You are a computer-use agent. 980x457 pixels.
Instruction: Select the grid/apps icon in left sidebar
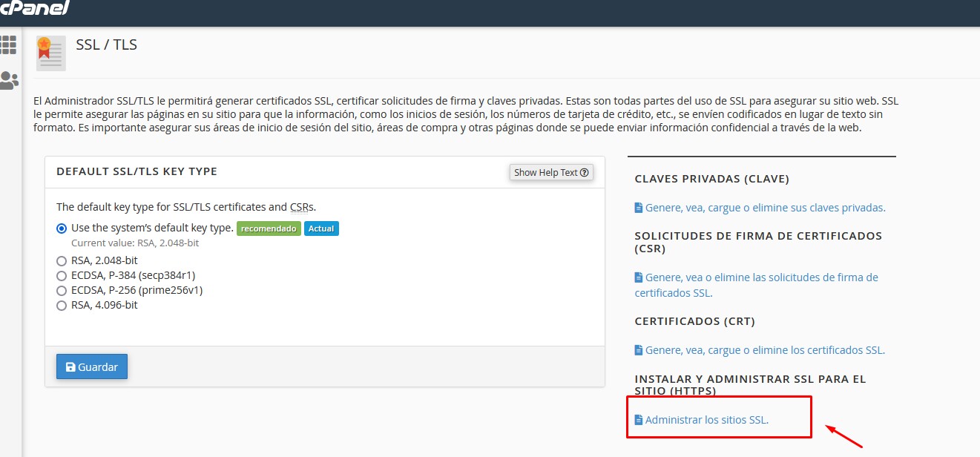click(10, 46)
